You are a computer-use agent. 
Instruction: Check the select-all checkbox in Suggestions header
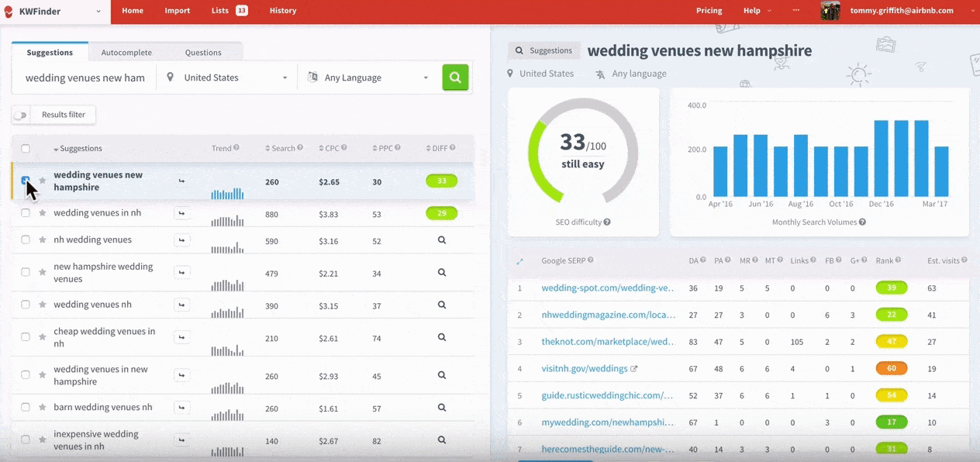26,149
